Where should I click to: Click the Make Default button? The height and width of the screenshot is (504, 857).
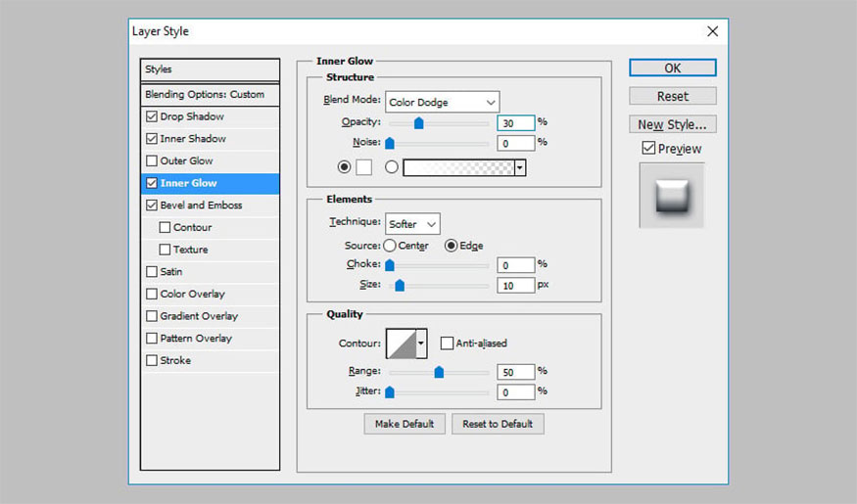click(x=405, y=424)
